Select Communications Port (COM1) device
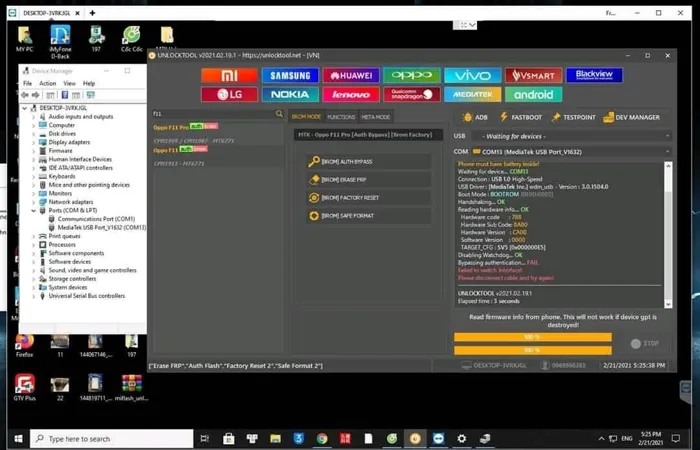Screen dimensions: 700x450 pyautogui.click(x=92, y=219)
